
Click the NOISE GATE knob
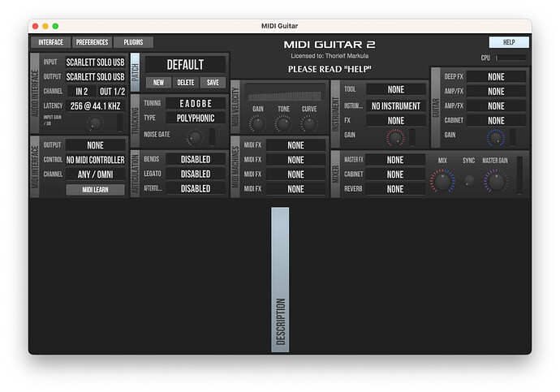[x=195, y=137]
